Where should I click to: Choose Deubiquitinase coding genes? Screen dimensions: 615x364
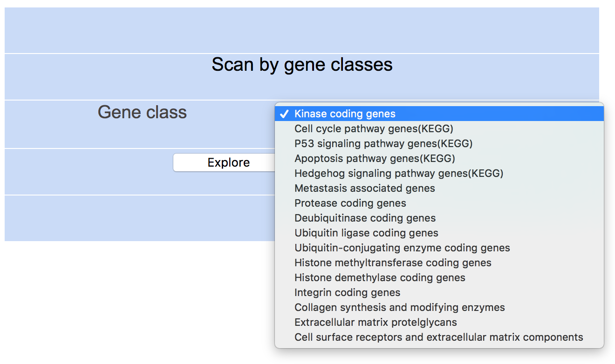pyautogui.click(x=365, y=218)
